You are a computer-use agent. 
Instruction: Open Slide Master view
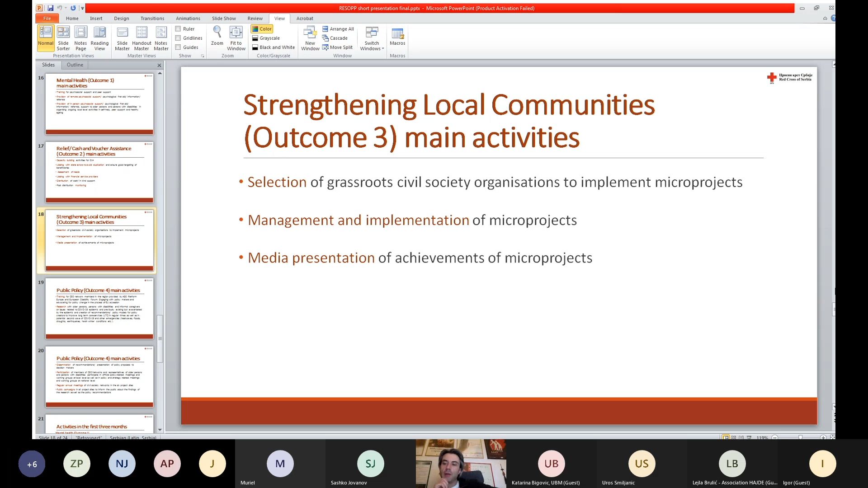pos(122,38)
